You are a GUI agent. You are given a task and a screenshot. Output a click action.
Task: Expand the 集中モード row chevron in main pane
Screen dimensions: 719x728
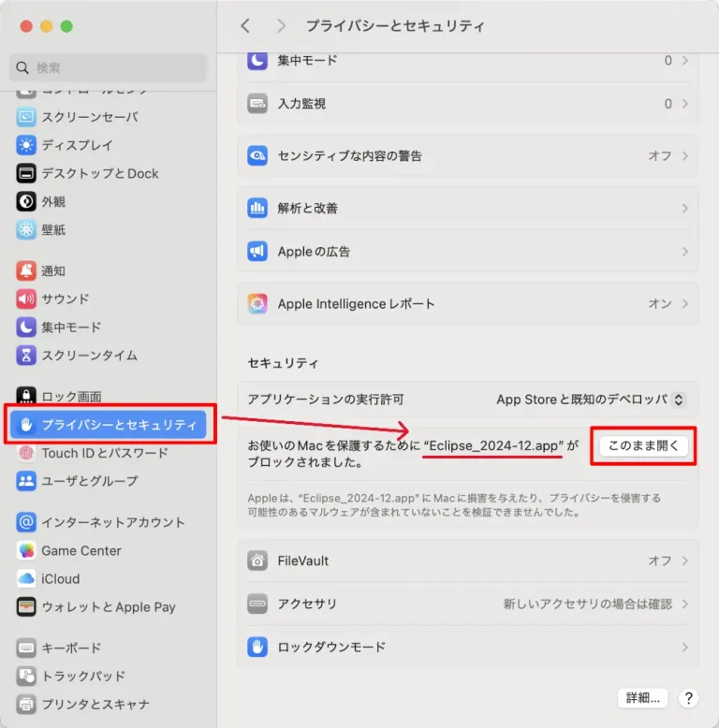point(685,61)
